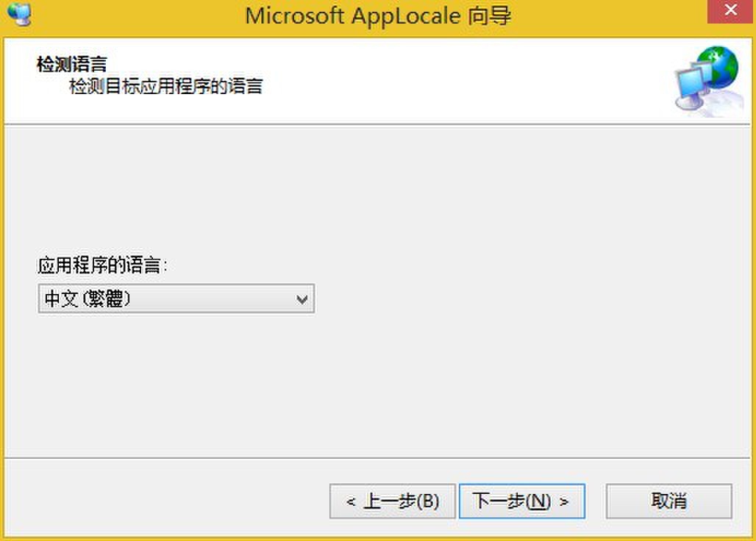Click the globe and monitor wizard icon

coord(707,81)
